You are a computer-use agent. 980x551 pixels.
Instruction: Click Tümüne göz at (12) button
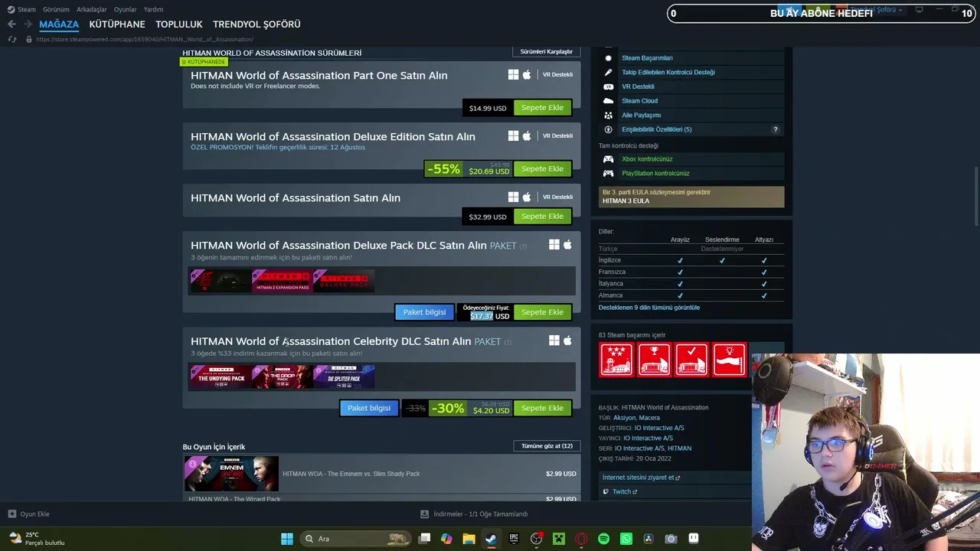[547, 445]
